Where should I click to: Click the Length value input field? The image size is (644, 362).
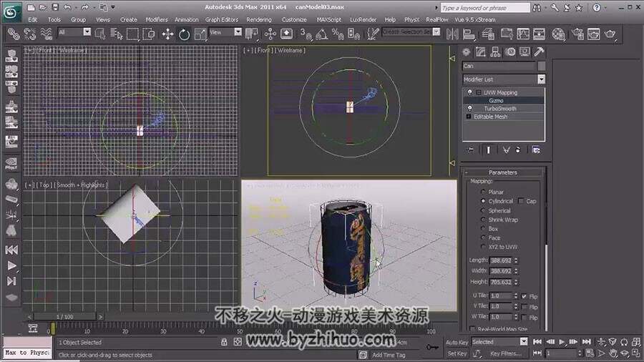tap(501, 260)
